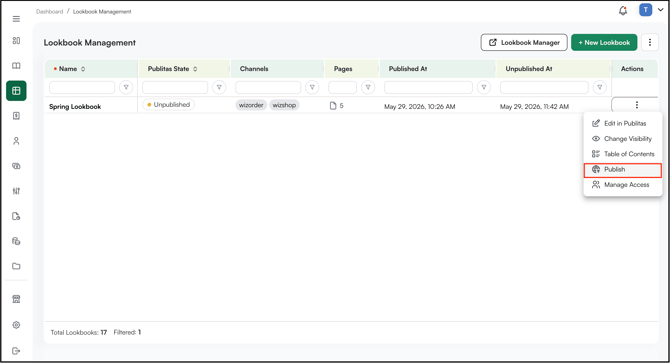Open the folder icon in sidebar

tap(16, 266)
